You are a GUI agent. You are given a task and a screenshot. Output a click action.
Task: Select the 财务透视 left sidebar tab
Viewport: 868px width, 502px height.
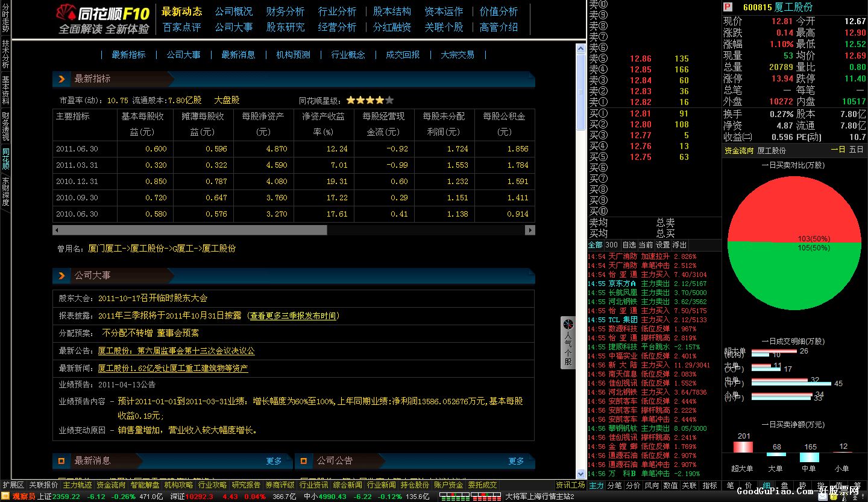pyautogui.click(x=5, y=125)
